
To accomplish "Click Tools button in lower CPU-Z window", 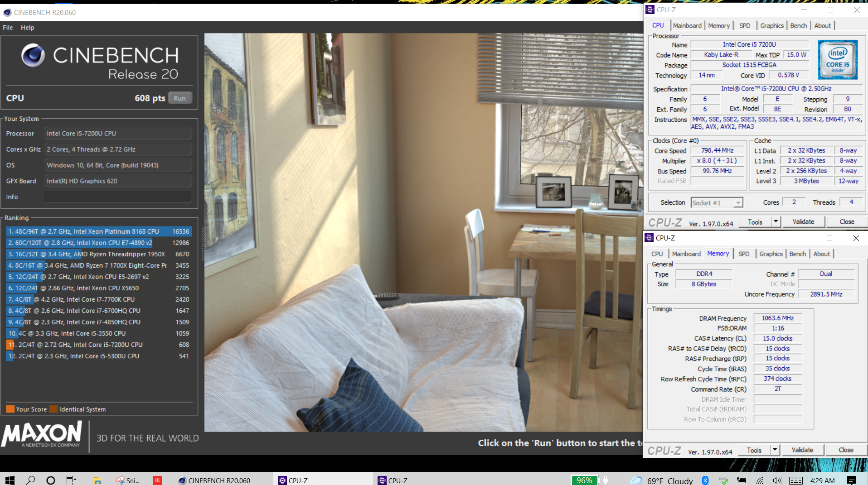I will (754, 450).
